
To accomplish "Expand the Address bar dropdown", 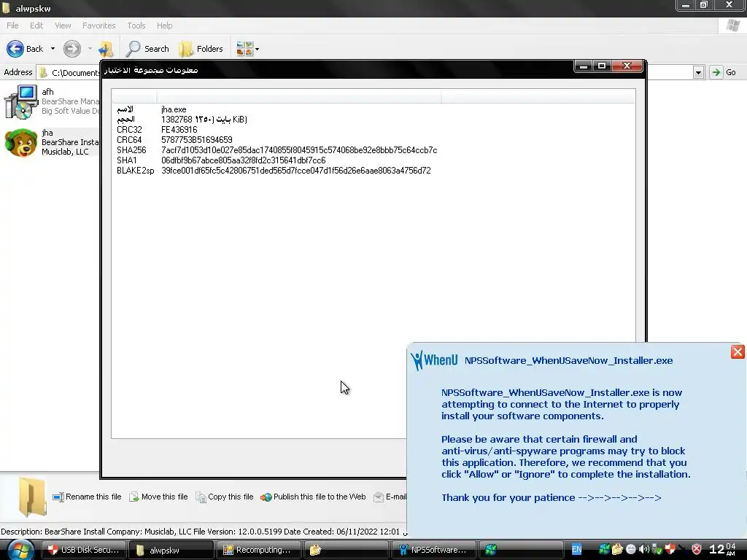I will click(698, 72).
